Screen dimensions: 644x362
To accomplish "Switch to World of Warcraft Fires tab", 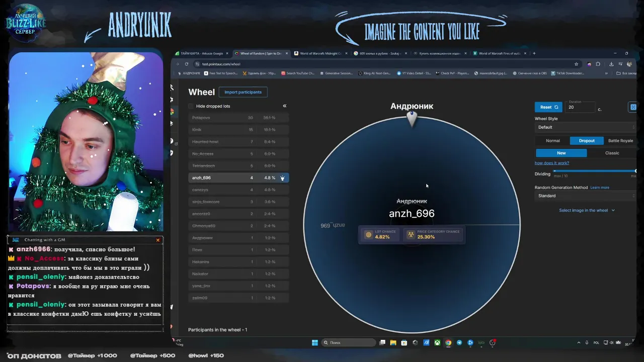I will point(499,53).
